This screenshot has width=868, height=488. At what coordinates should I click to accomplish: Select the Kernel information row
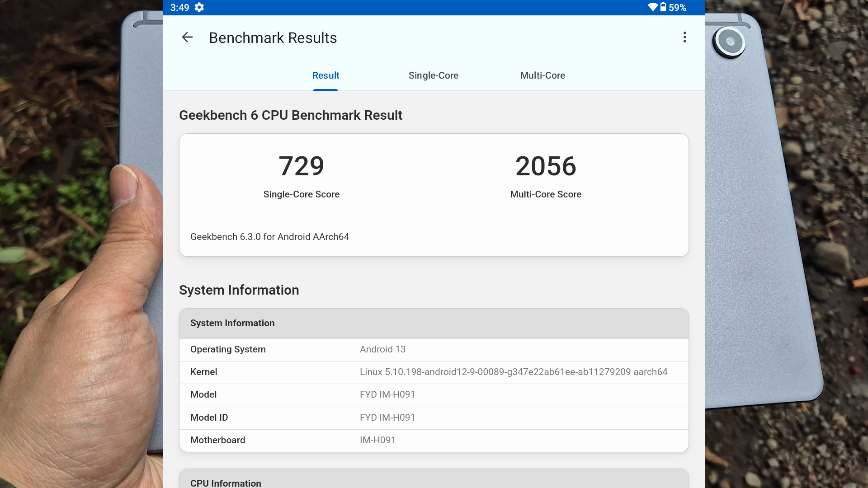(433, 372)
